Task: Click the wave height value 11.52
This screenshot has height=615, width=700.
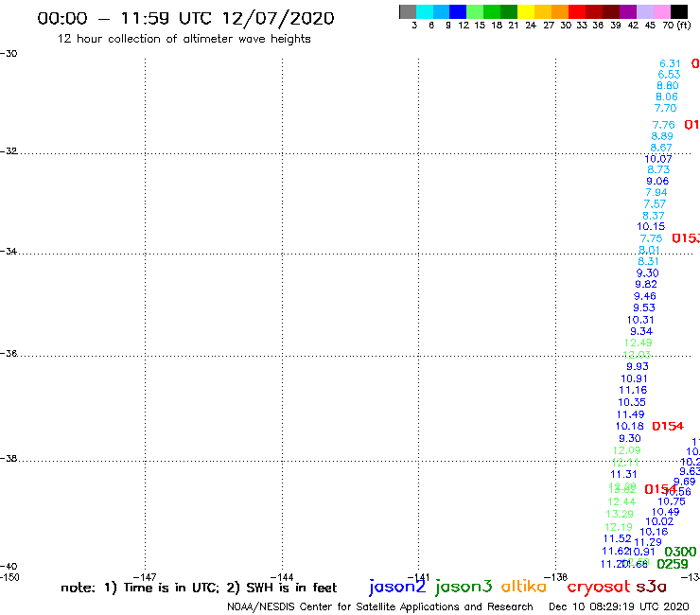Action: pyautogui.click(x=618, y=538)
